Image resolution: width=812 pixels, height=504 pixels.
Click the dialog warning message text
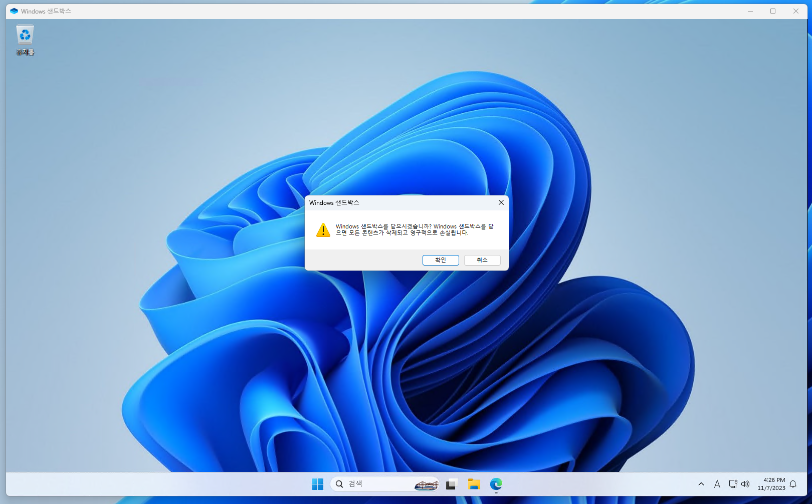pyautogui.click(x=415, y=229)
